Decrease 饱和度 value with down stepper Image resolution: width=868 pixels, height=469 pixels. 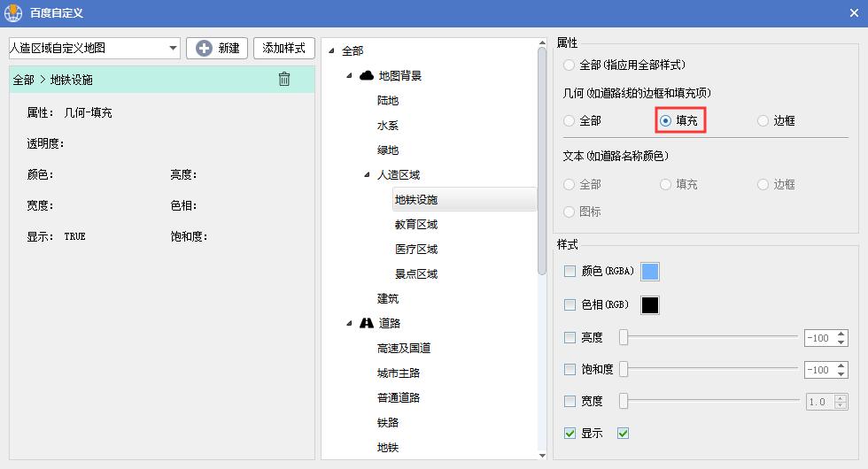coord(841,374)
